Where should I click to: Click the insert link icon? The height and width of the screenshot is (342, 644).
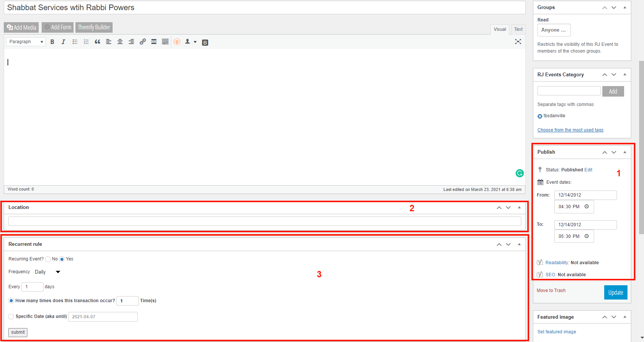pos(143,42)
